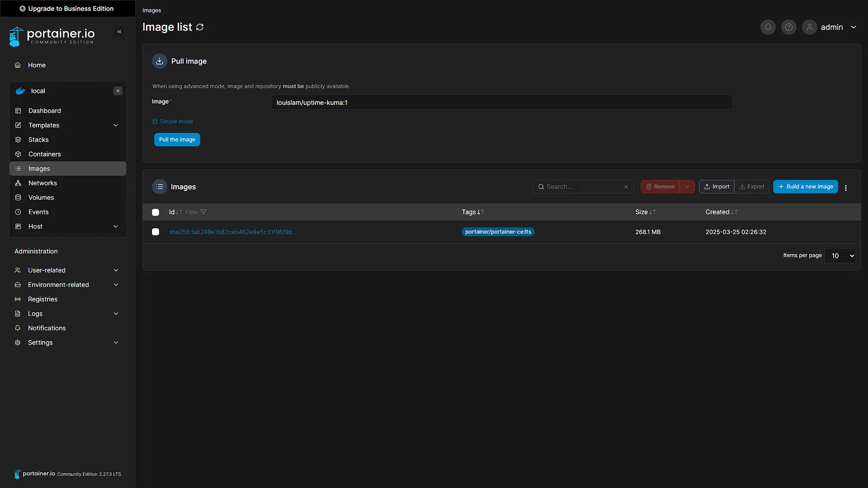Sort the images by Id
This screenshot has width=868, height=488.
(x=175, y=212)
